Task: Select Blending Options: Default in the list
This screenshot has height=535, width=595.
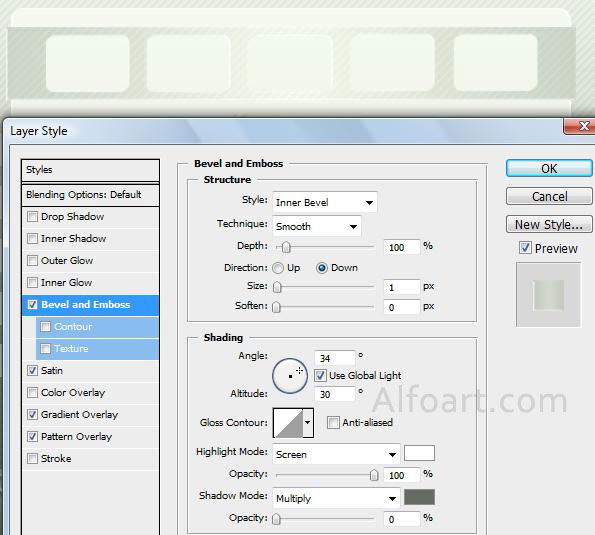Action: (90, 195)
